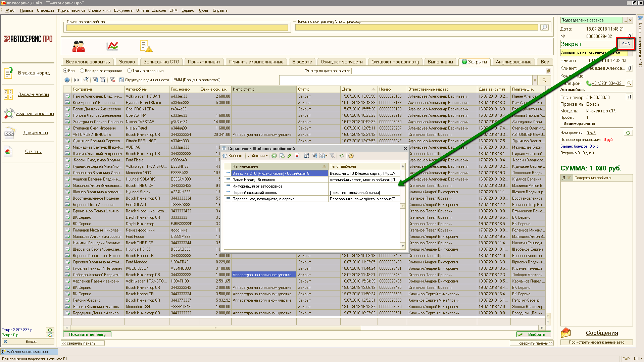This screenshot has width=644, height=362.
Task: Click the red X delete icon in templates dialog
Action: (x=297, y=156)
